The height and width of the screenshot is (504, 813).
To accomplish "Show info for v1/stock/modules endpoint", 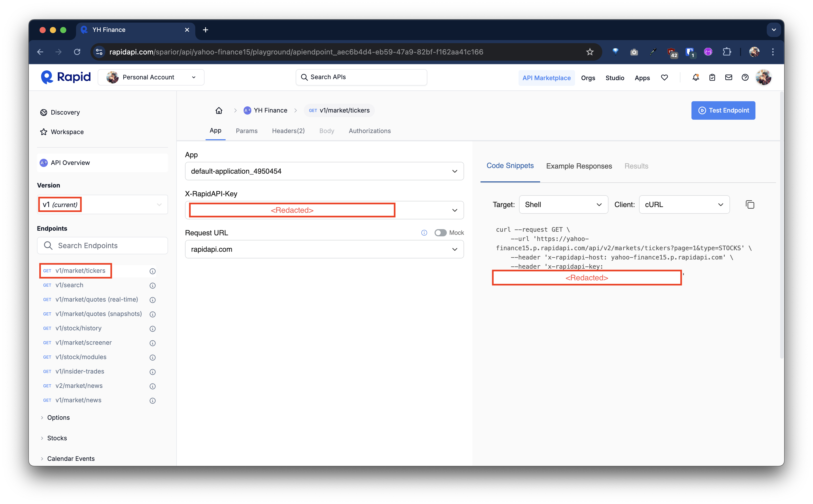I will coord(152,357).
